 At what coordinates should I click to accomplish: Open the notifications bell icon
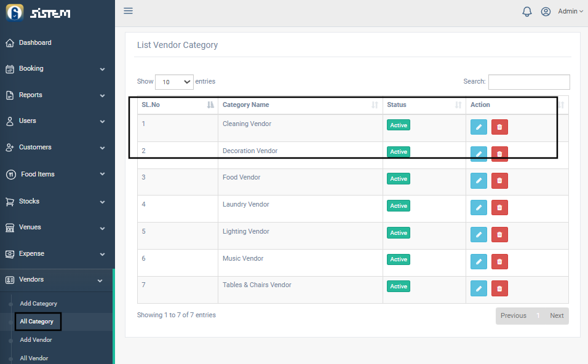click(527, 12)
